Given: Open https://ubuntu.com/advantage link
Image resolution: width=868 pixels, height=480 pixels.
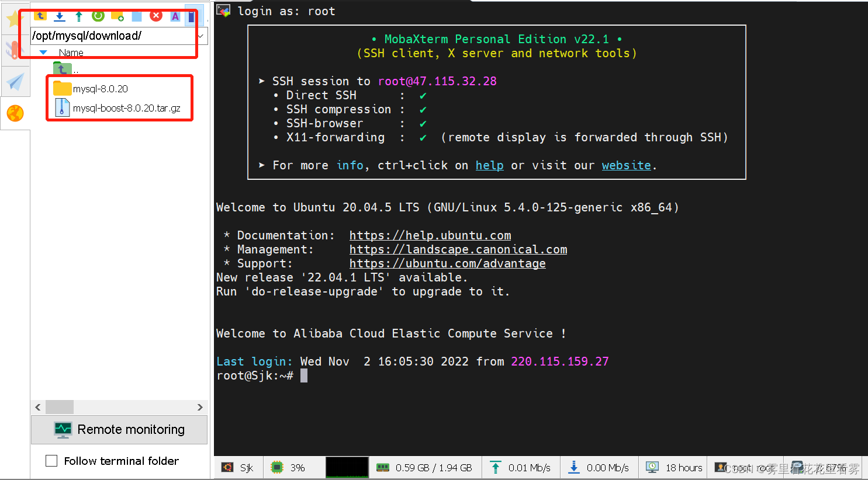Looking at the screenshot, I should tap(448, 263).
